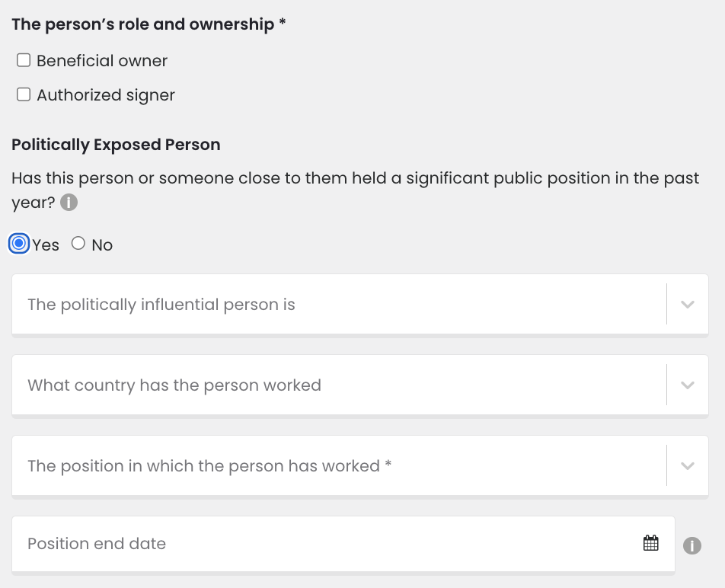The image size is (725, 588).
Task: Click the Politically Exposed Person heading
Action: click(116, 145)
